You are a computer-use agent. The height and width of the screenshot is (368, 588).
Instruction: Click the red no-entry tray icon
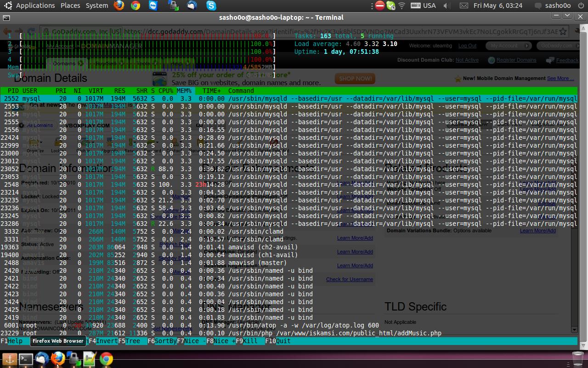[x=379, y=6]
